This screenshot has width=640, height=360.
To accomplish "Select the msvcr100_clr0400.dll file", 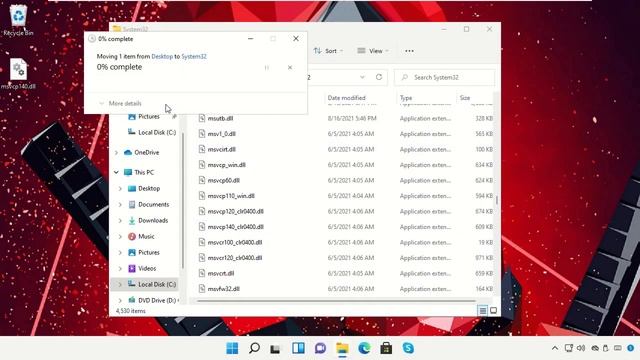I will coord(235,242).
